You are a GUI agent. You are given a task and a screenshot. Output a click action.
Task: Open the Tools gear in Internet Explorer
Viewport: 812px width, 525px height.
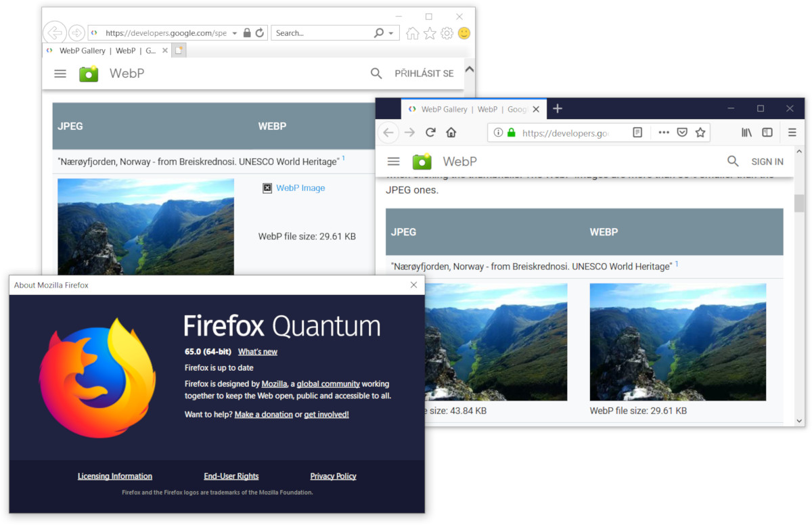(x=447, y=33)
